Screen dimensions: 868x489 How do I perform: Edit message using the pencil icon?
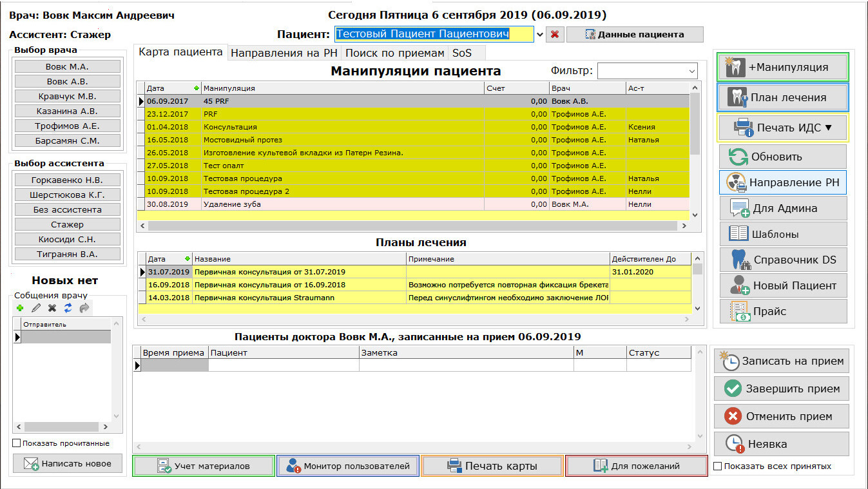click(x=36, y=309)
